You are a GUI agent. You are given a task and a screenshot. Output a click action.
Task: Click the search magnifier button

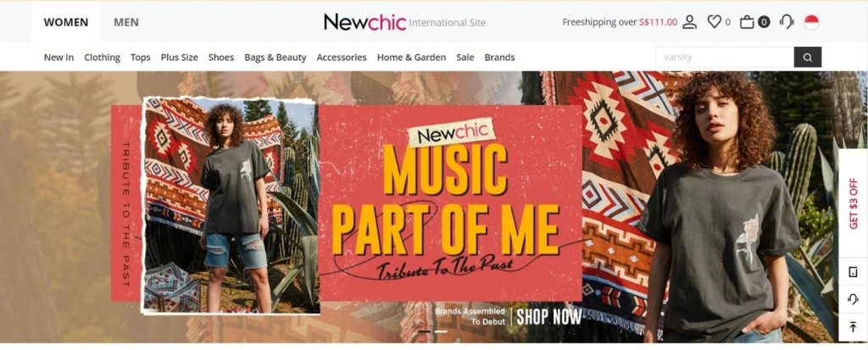(x=808, y=57)
